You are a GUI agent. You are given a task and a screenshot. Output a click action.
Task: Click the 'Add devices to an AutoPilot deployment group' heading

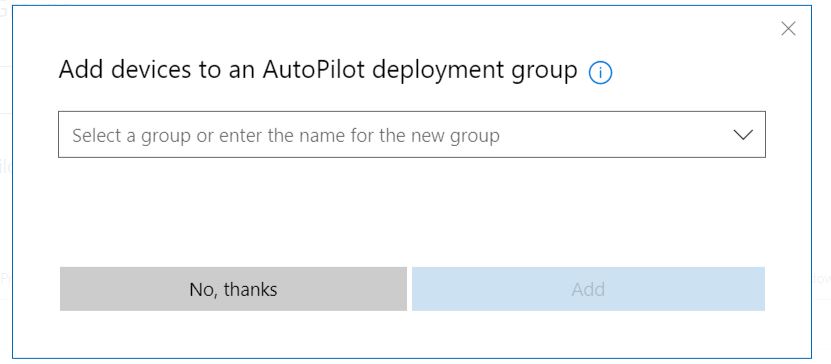click(318, 70)
